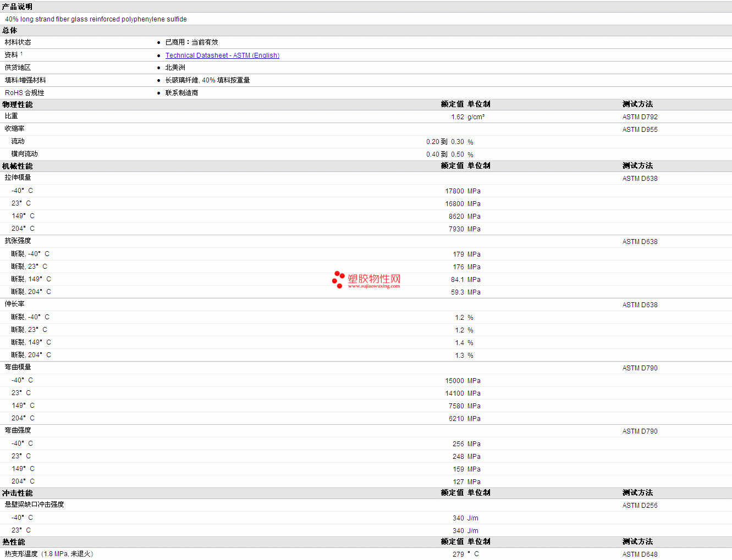The image size is (732, 560).
Task: Click the 悬壁梁缺口冲击强度 row label
Action: coord(35,504)
